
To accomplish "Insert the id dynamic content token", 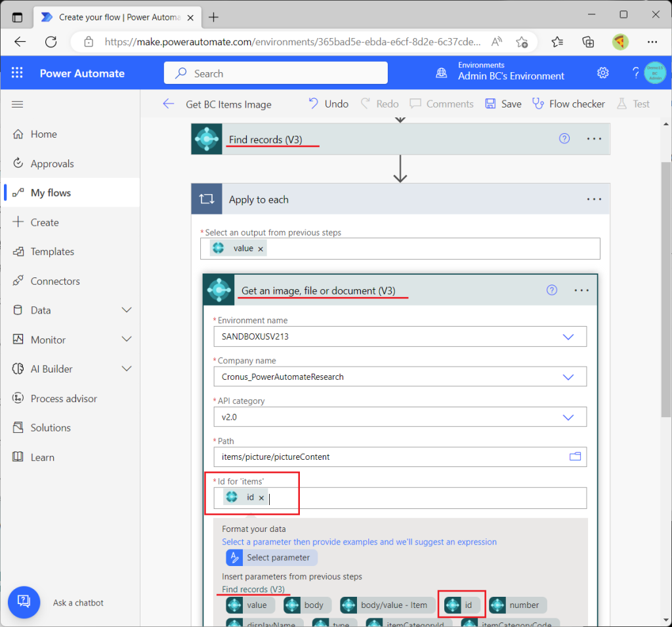I will 461,605.
